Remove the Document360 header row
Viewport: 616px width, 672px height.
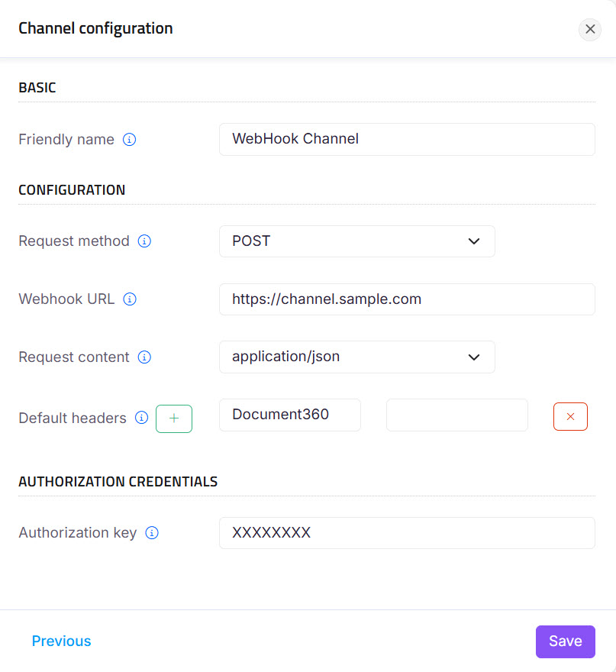click(570, 416)
